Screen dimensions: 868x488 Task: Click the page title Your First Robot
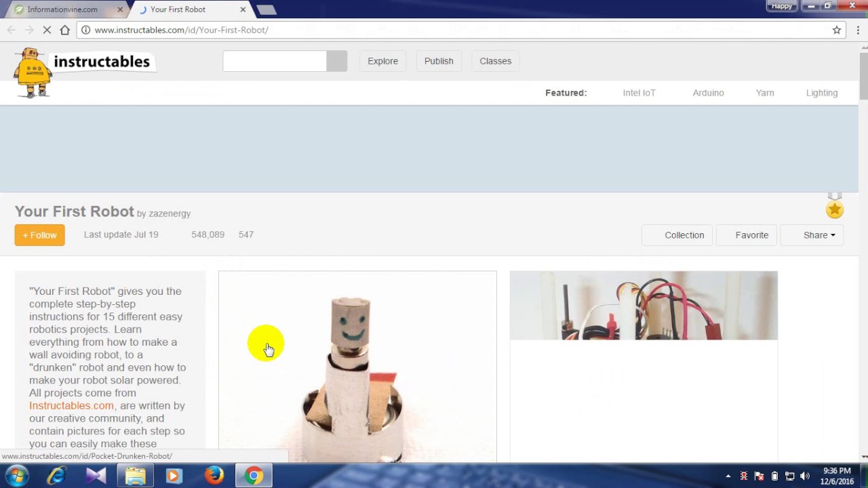(75, 211)
